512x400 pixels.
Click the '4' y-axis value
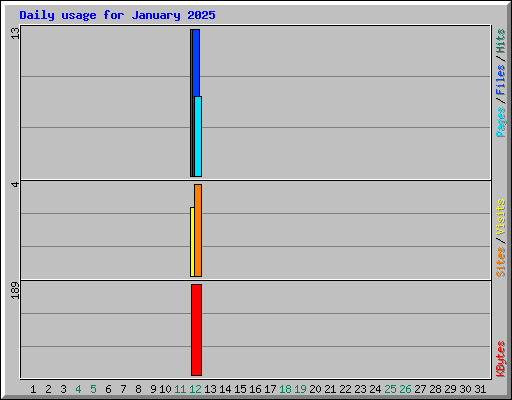(15, 184)
